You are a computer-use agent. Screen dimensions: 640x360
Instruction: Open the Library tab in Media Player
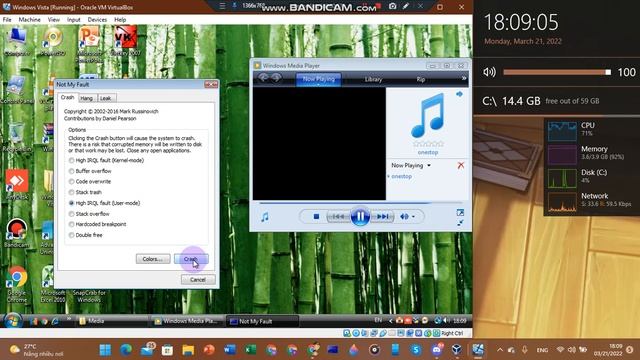click(x=373, y=79)
